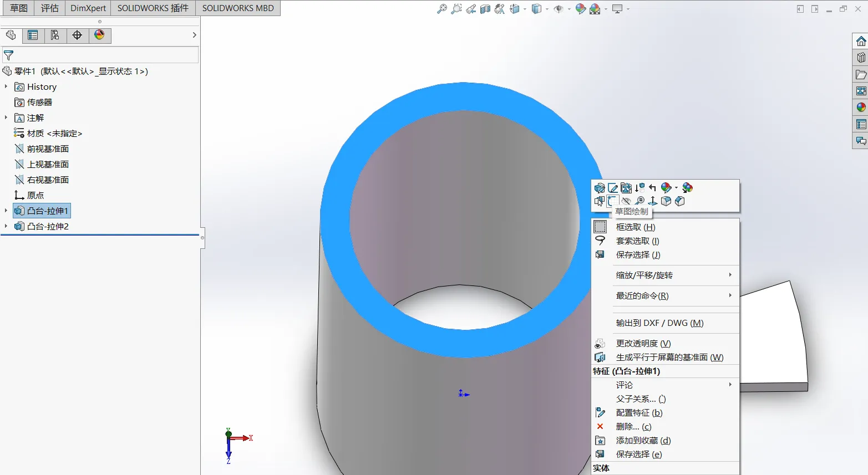Open the DisplayManager color ball tab
The width and height of the screenshot is (868, 475).
pos(99,35)
